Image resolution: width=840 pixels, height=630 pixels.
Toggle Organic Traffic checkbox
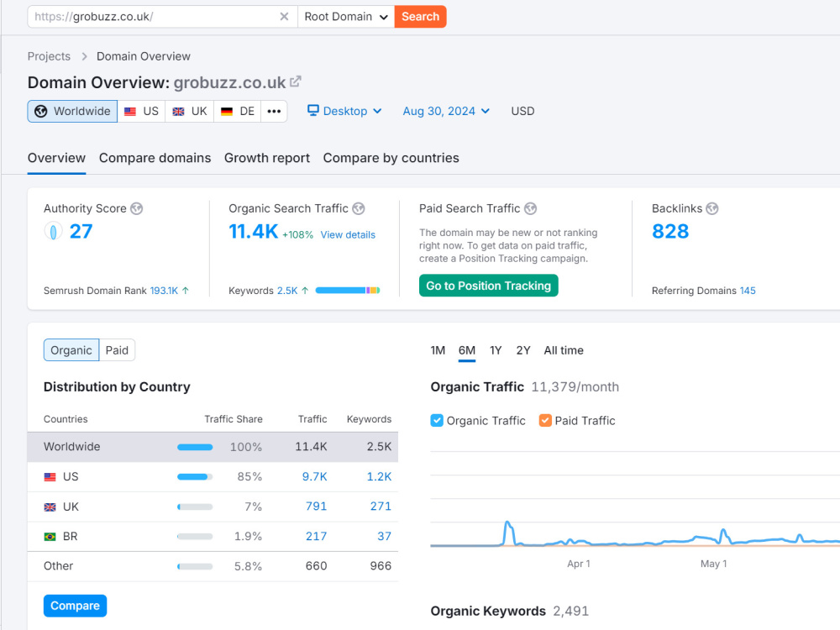click(437, 421)
